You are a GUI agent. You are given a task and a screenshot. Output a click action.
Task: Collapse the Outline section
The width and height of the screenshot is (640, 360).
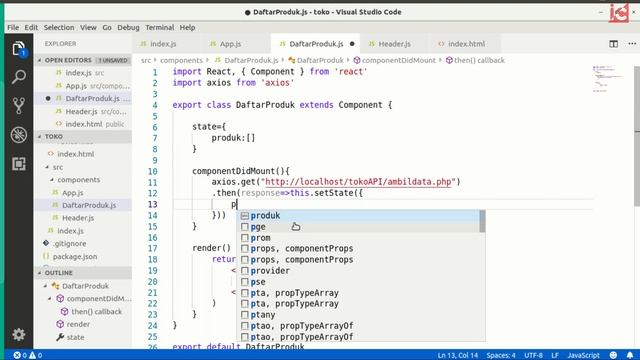40,273
